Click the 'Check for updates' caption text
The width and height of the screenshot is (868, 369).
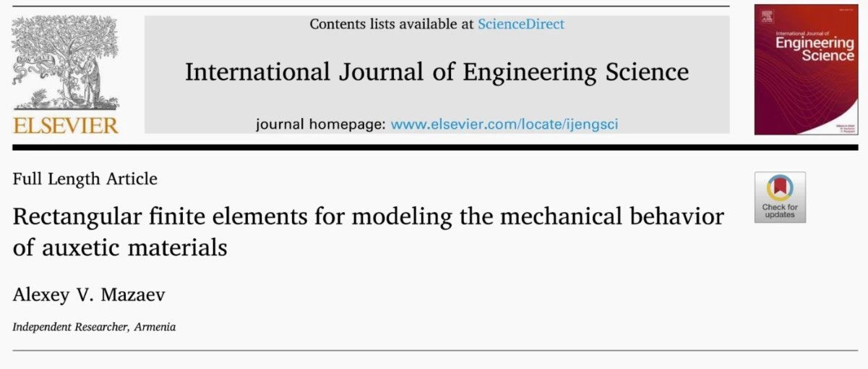(780, 211)
